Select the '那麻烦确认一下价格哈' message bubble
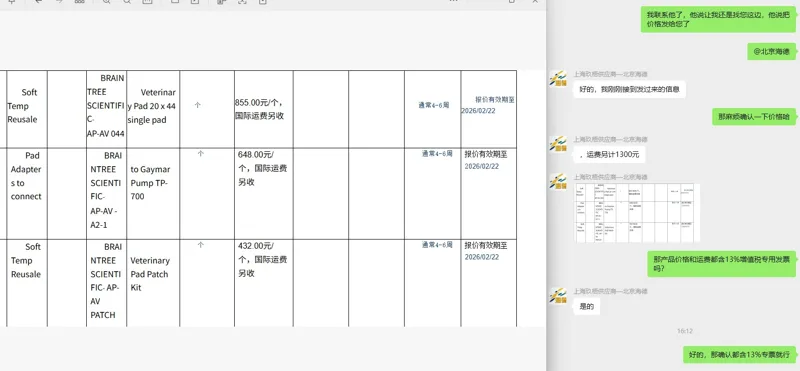800x371 pixels. point(754,117)
